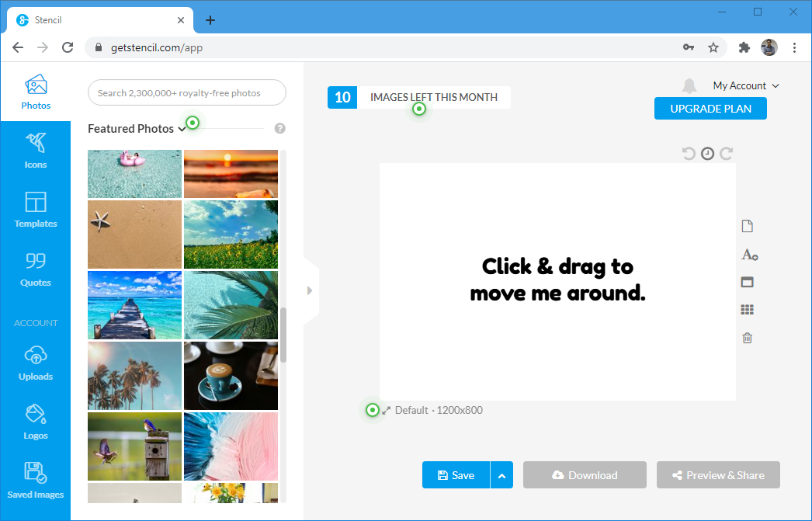Open the Uploads sidebar section

pyautogui.click(x=36, y=363)
